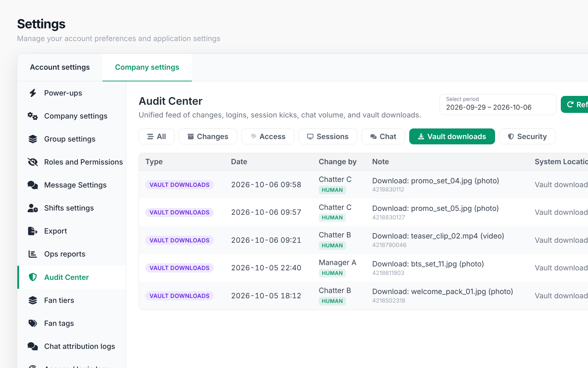Open Chat attribution logs
Image resolution: width=588 pixels, height=368 pixels.
72,346
